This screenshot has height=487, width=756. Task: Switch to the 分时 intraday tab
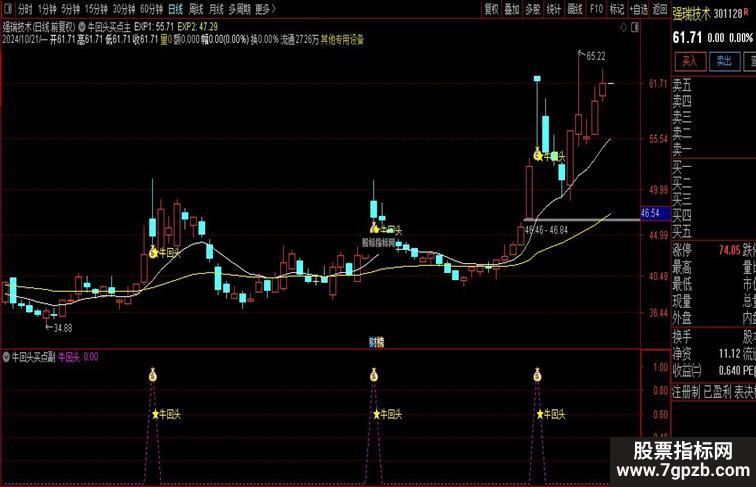(25, 9)
